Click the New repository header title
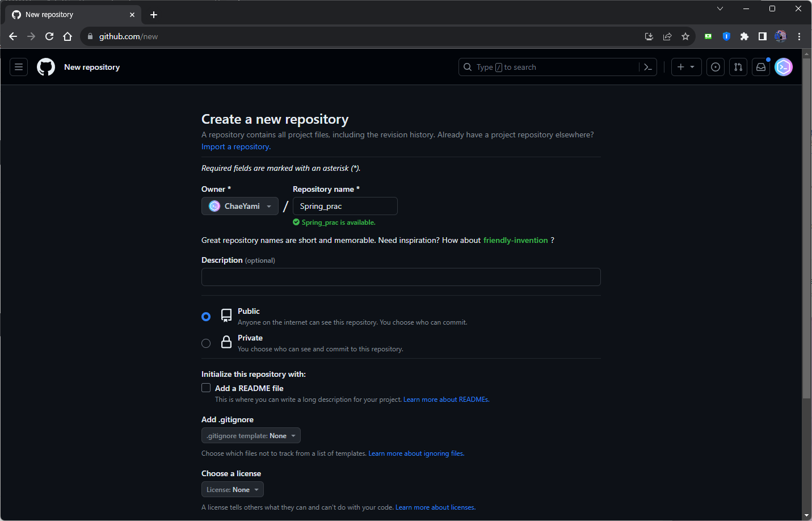The width and height of the screenshot is (812, 521). (92, 67)
